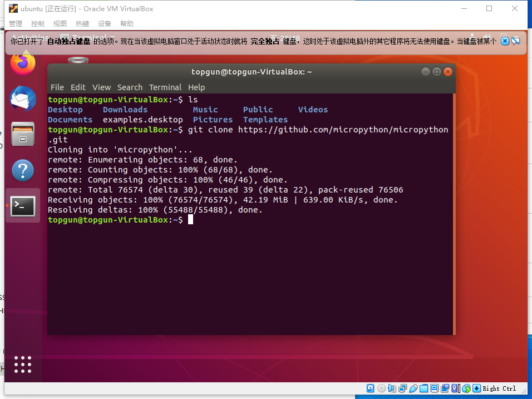Screen dimensions: 532x399
Task: Open the Terminal Edit menu
Action: [x=78, y=87]
